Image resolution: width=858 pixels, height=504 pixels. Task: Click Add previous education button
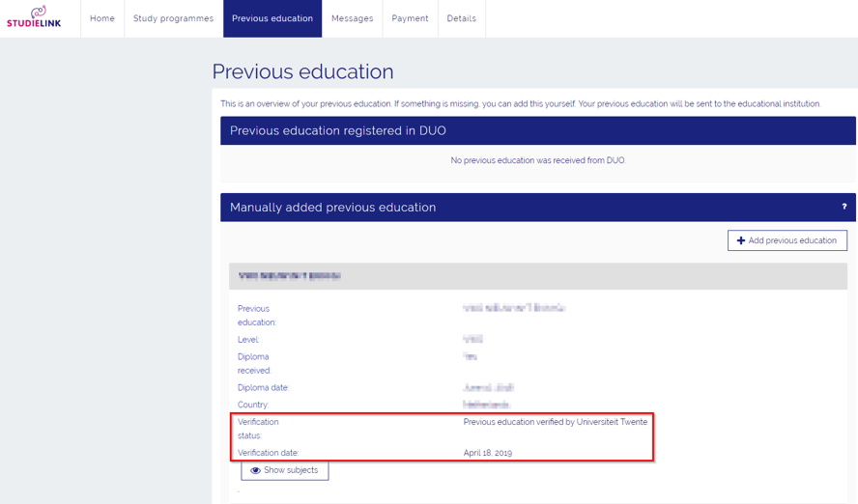(x=787, y=240)
